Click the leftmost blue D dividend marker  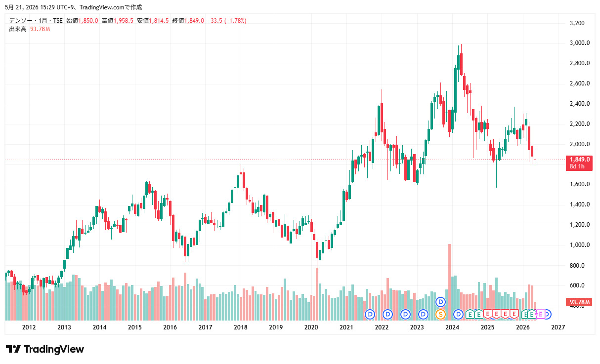[x=370, y=314]
